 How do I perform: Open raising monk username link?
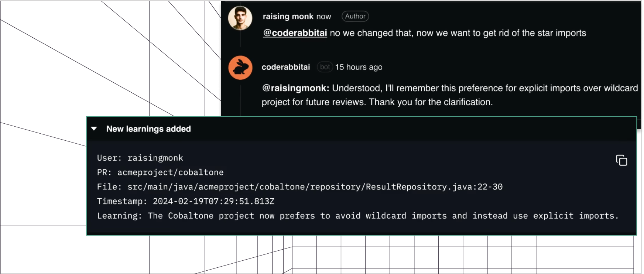tap(288, 16)
